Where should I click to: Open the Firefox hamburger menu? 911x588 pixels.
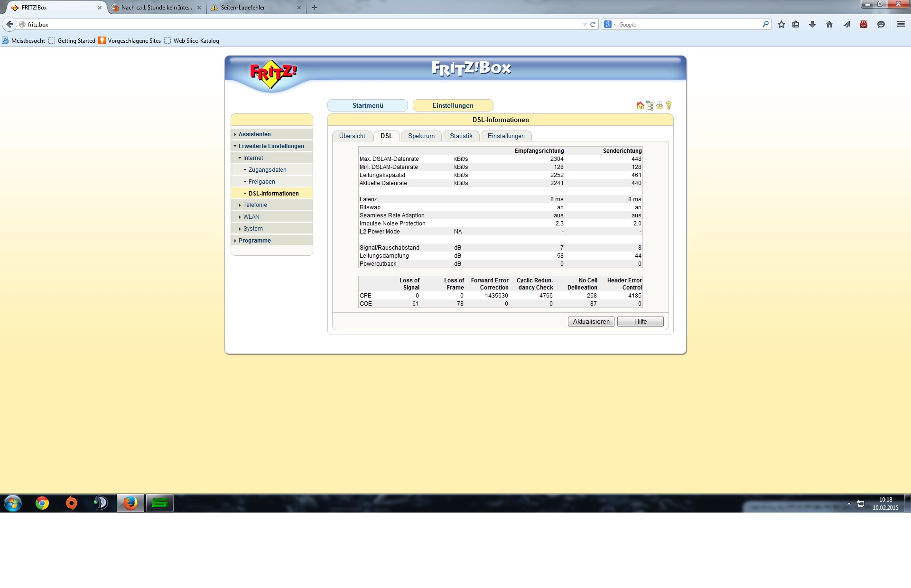point(901,24)
